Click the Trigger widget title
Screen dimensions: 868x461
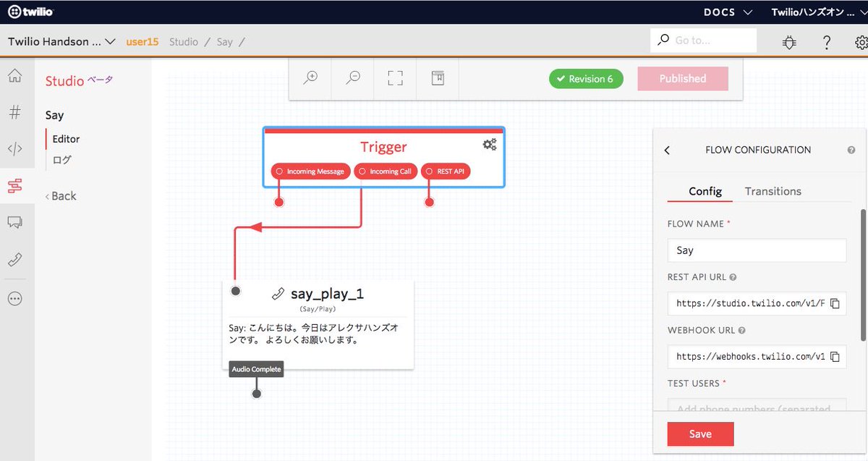point(383,148)
